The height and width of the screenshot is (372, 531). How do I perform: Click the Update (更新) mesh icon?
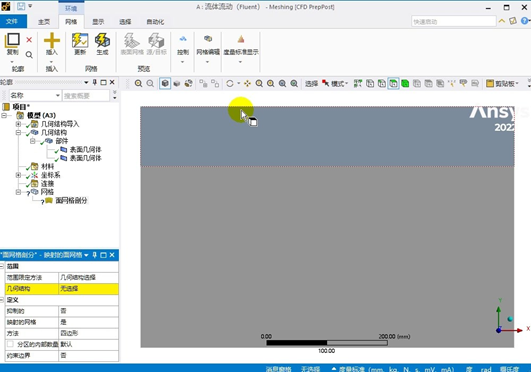point(80,44)
